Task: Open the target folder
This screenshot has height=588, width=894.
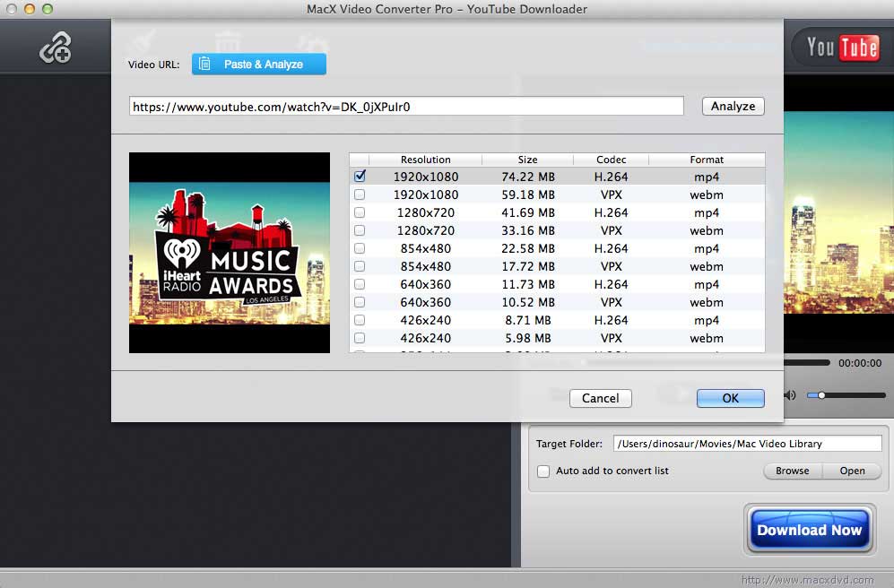Action: [x=852, y=471]
